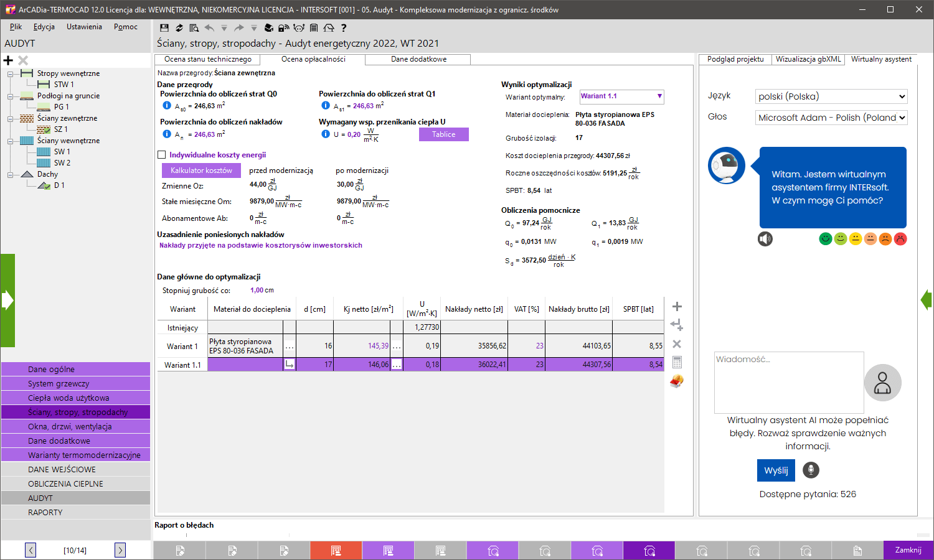This screenshot has width=934, height=560.
Task: Add a new variant using the plus icon
Action: coord(676,307)
